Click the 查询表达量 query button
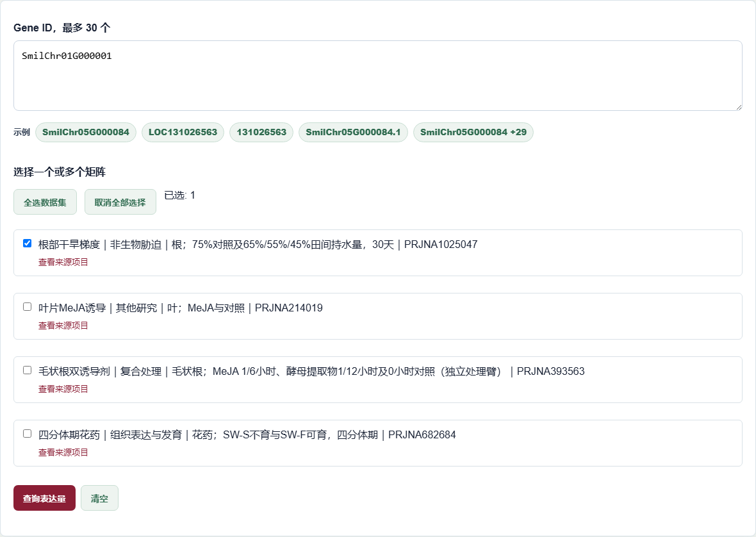756x537 pixels. tap(44, 498)
